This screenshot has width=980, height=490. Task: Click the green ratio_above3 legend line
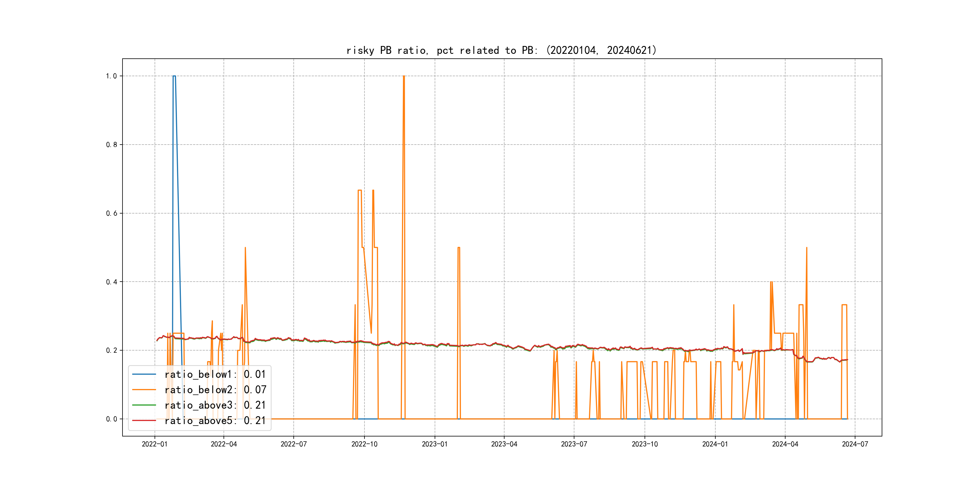(144, 405)
